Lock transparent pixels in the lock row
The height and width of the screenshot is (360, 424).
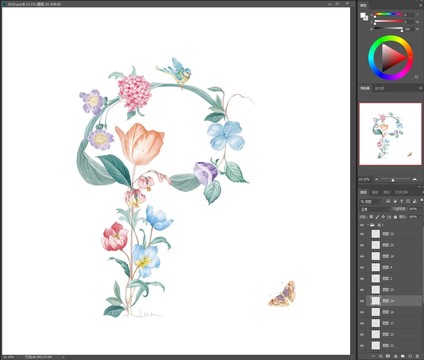[x=371, y=217]
